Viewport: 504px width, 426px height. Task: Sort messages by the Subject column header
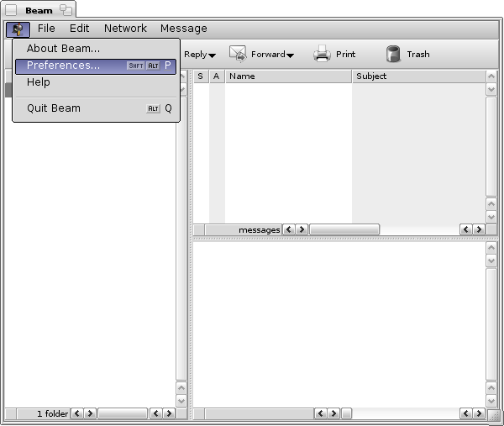[x=417, y=76]
